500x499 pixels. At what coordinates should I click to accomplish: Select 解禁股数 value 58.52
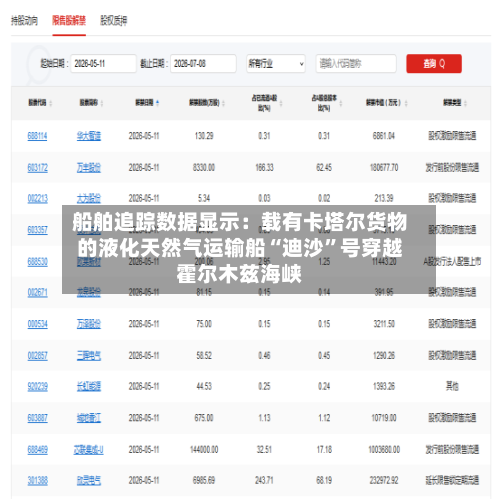pos(204,355)
